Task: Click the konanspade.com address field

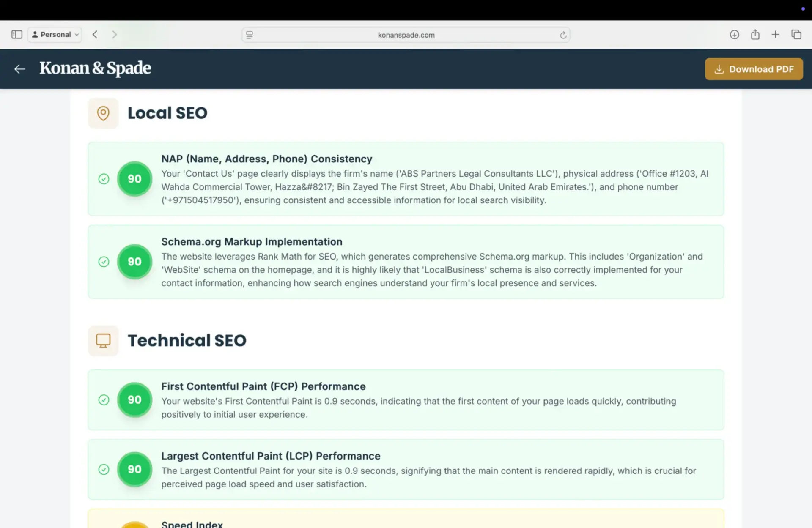Action: [406, 35]
